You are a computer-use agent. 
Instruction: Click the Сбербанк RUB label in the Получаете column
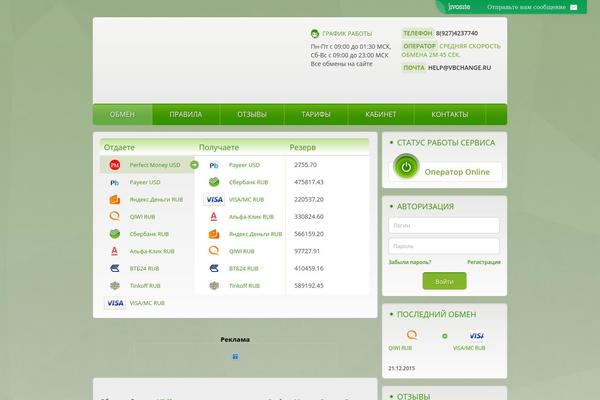pyautogui.click(x=248, y=182)
